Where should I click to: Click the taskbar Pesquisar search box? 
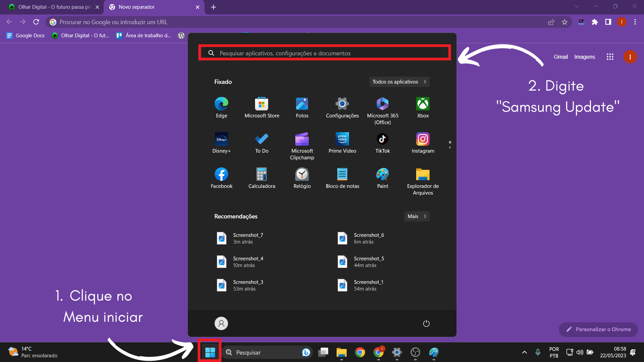tap(267, 352)
